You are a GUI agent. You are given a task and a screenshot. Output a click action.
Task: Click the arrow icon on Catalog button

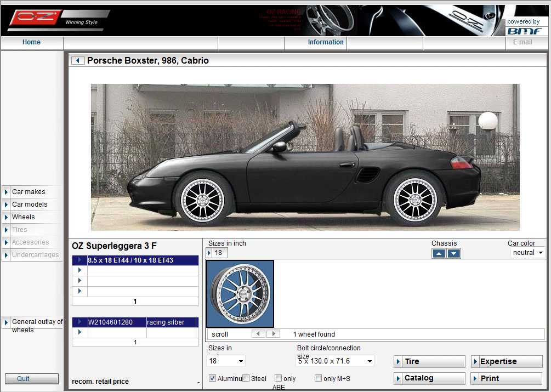pos(398,378)
